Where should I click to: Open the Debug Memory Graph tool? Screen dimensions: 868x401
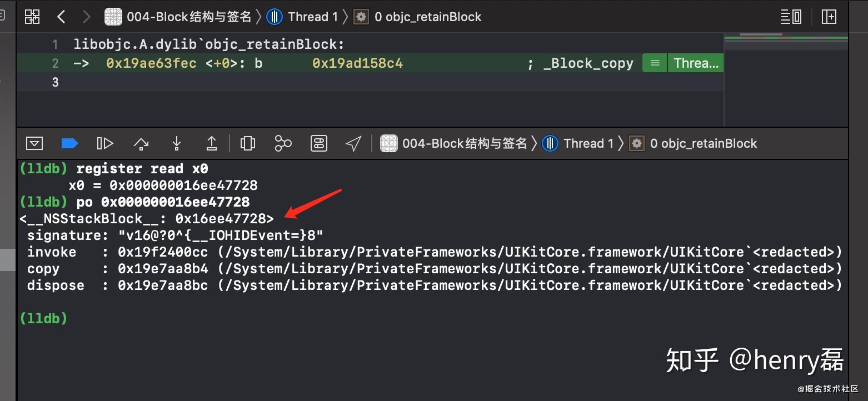[x=283, y=143]
